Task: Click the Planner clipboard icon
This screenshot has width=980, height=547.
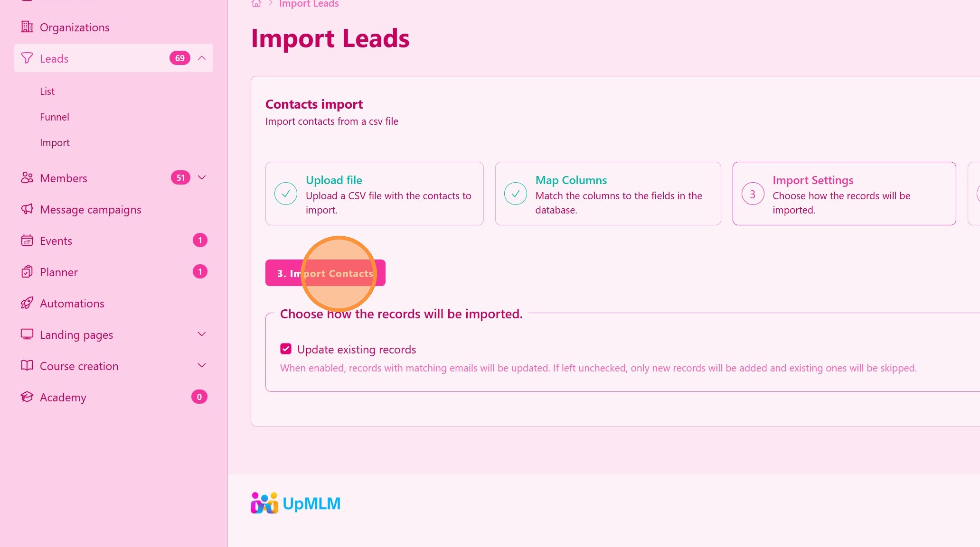Action: click(x=27, y=272)
